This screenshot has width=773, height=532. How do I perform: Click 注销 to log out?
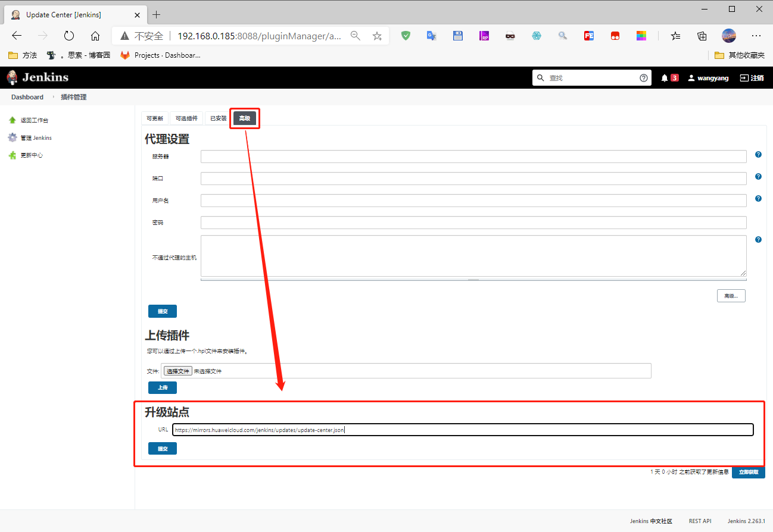752,78
